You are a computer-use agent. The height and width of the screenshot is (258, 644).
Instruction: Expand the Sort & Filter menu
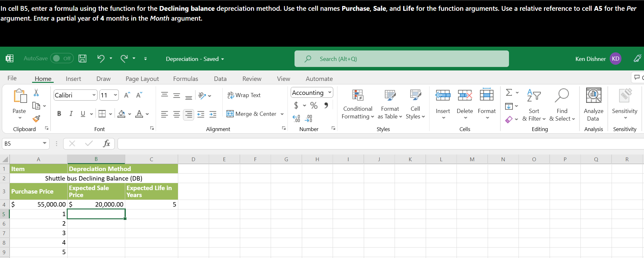[534, 105]
